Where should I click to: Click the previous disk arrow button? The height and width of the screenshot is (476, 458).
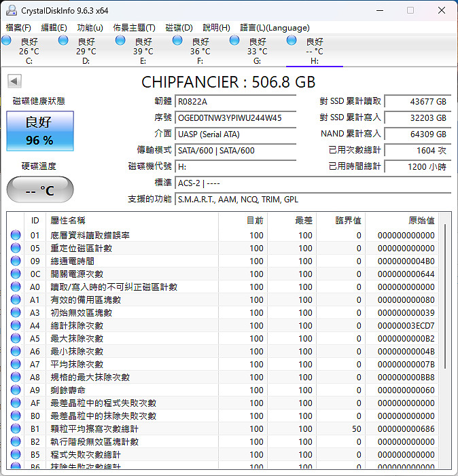(14, 81)
